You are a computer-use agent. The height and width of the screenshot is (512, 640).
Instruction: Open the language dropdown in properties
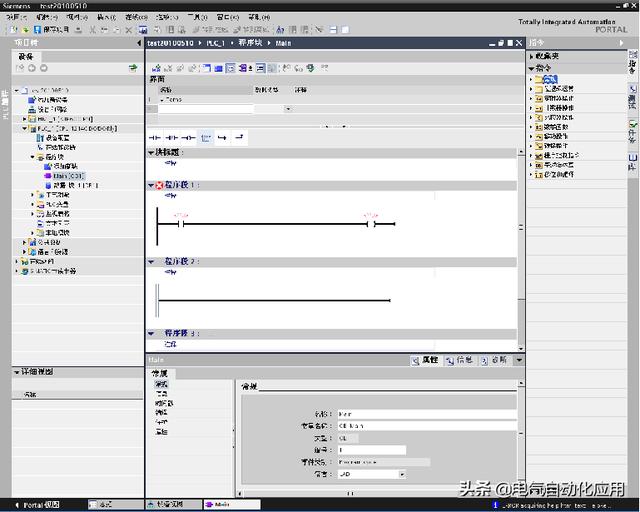402,474
